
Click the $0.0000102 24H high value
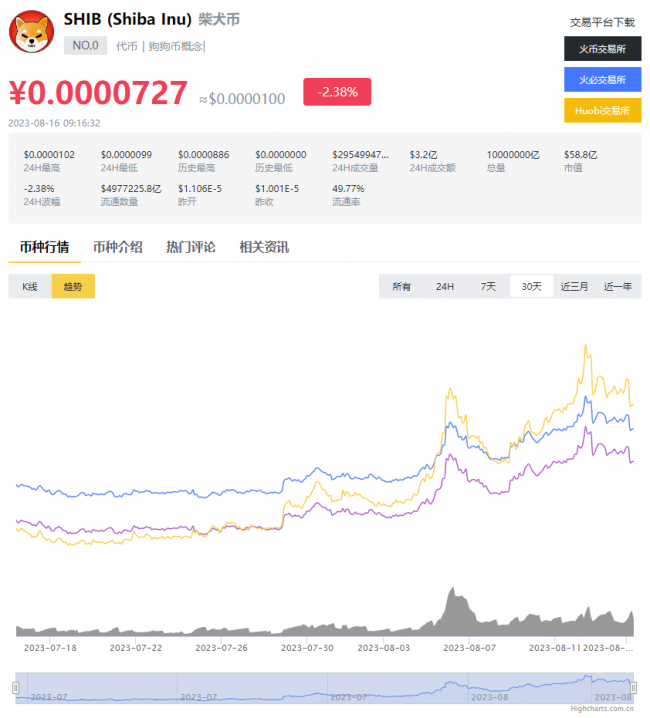(x=49, y=155)
